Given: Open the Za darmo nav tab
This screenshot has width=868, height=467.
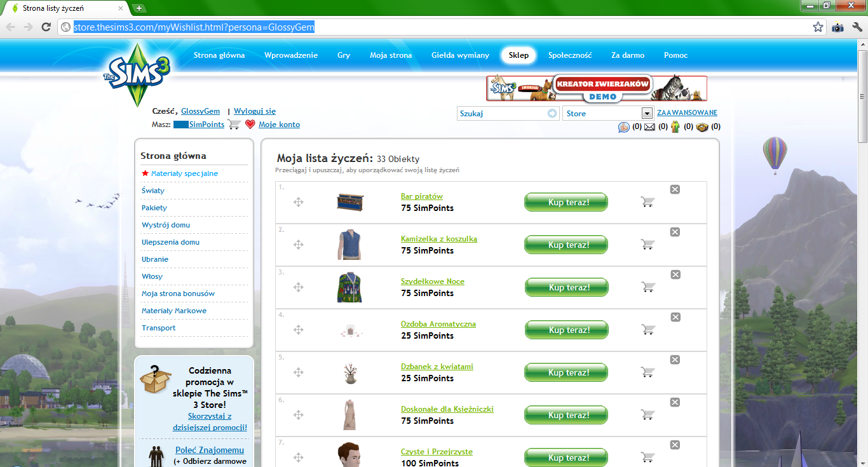Looking at the screenshot, I should pyautogui.click(x=628, y=55).
